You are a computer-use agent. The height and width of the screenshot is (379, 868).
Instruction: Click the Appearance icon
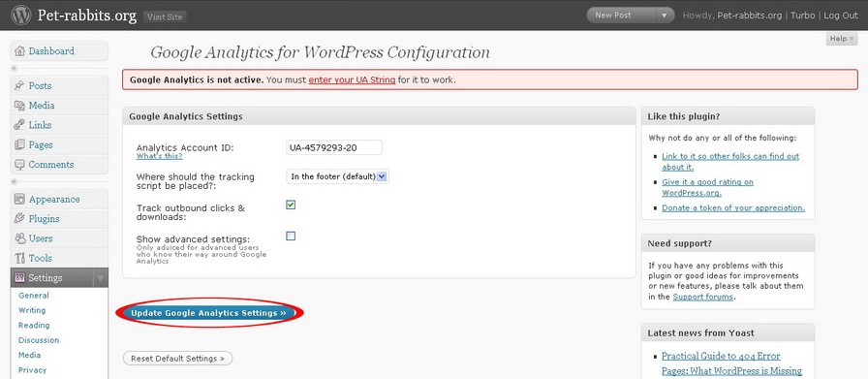(20, 199)
